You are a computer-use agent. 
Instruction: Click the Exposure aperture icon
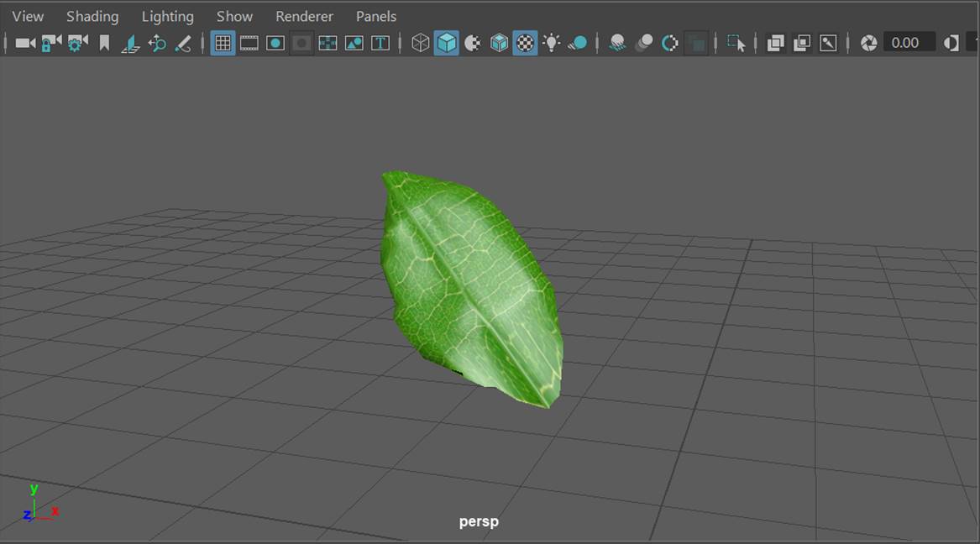[x=869, y=43]
